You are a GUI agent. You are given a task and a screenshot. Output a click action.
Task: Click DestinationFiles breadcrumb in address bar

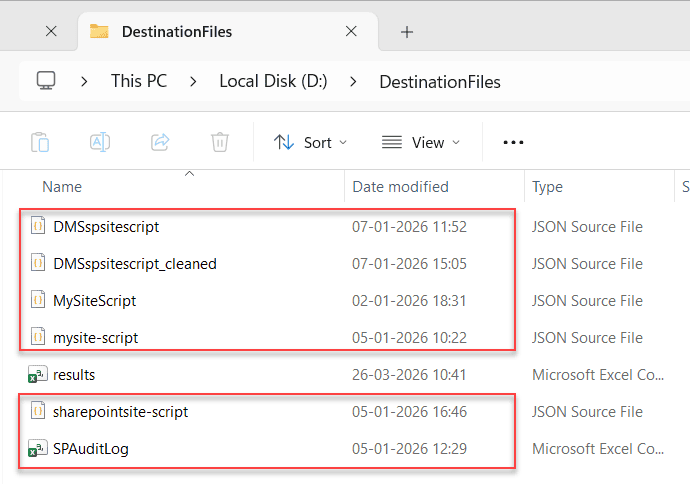coord(440,82)
